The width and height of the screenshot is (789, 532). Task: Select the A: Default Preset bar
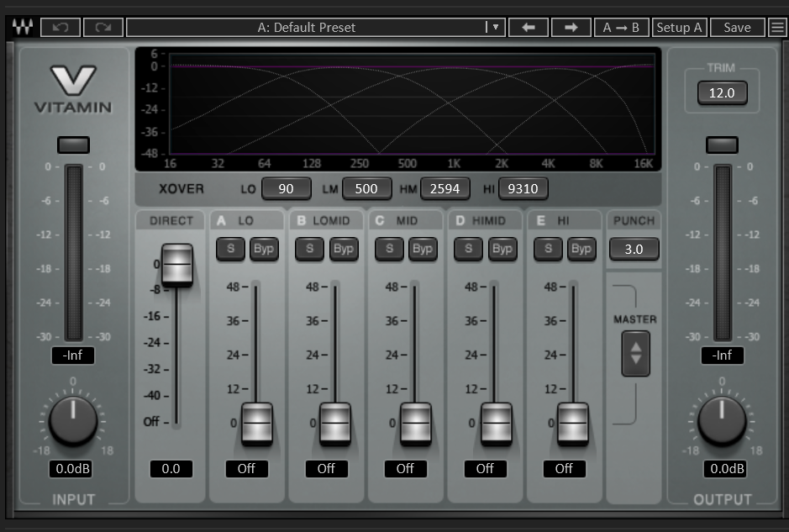[315, 27]
